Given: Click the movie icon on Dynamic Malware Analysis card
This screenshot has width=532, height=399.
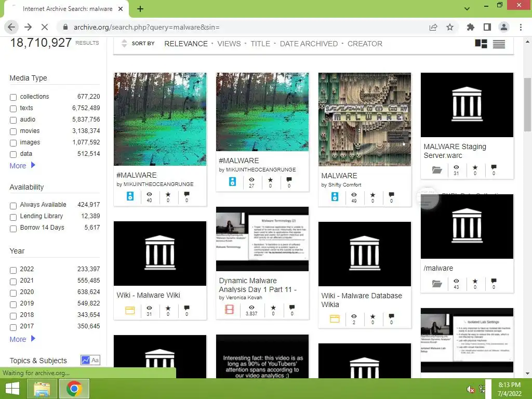Looking at the screenshot, I should [229, 309].
